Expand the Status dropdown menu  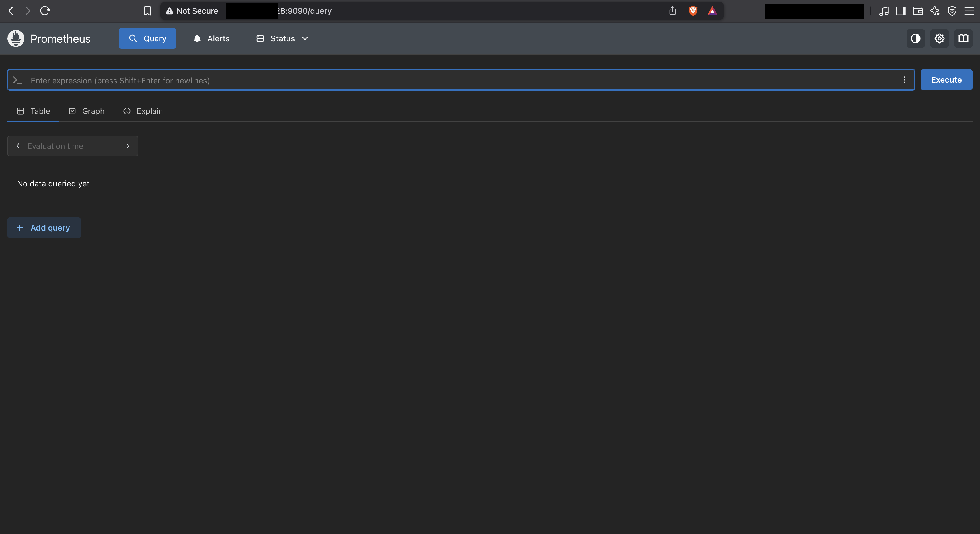click(x=282, y=38)
